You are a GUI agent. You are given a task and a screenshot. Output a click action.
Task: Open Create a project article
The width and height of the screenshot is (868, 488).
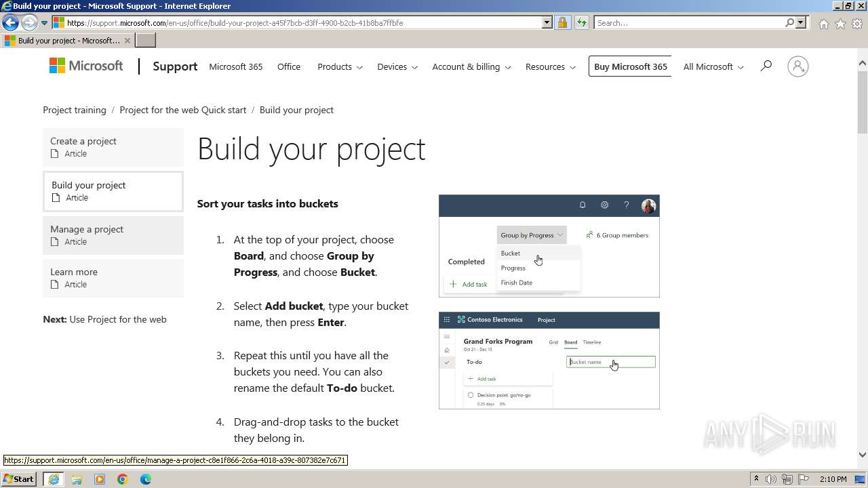pos(113,147)
